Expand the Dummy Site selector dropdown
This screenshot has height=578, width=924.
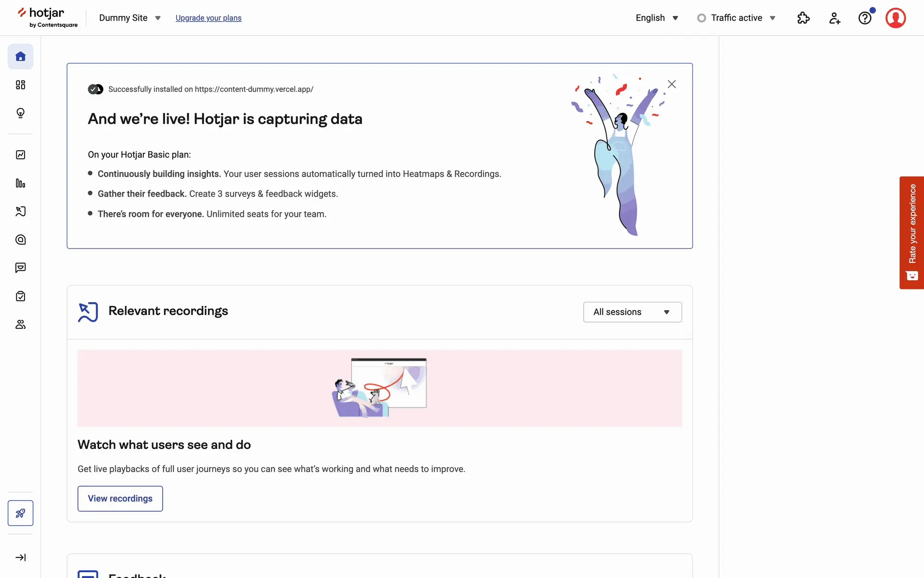pyautogui.click(x=129, y=18)
